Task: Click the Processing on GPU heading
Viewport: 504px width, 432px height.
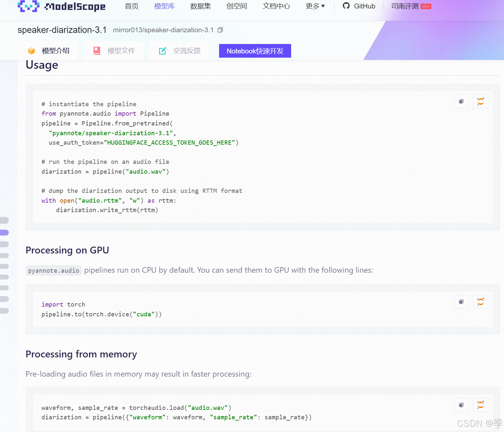Action: point(67,250)
